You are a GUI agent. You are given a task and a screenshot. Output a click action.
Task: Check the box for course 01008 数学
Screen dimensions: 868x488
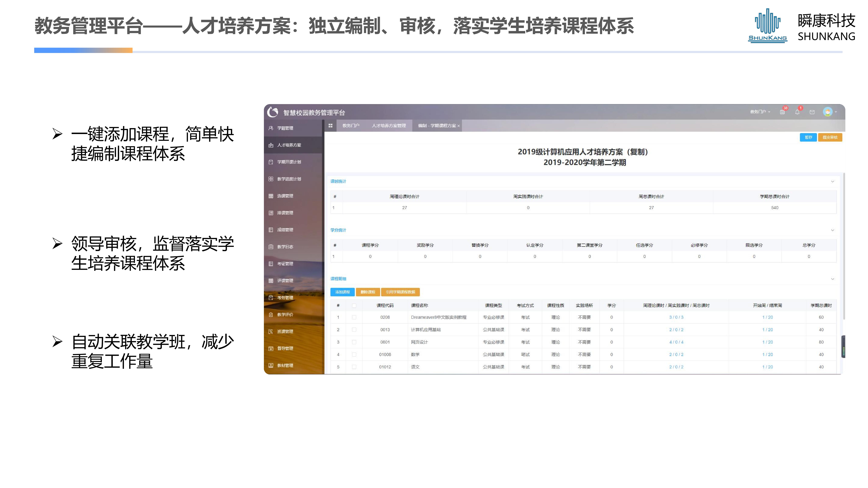(x=354, y=355)
